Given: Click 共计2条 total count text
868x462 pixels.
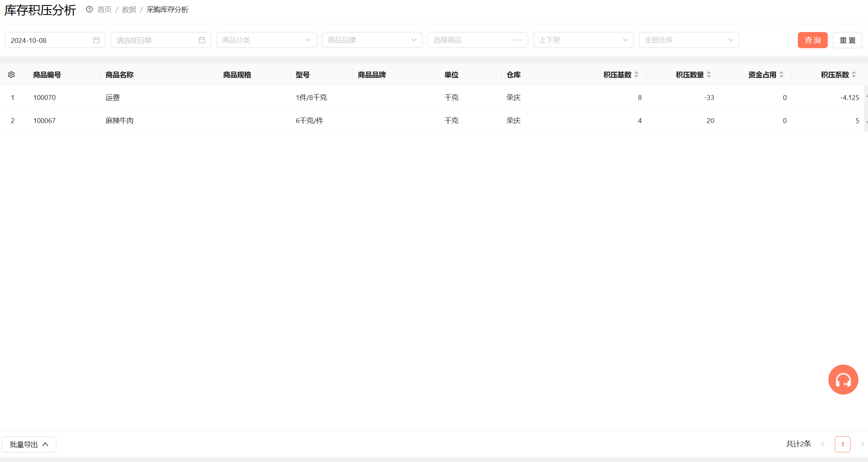Looking at the screenshot, I should (x=799, y=444).
